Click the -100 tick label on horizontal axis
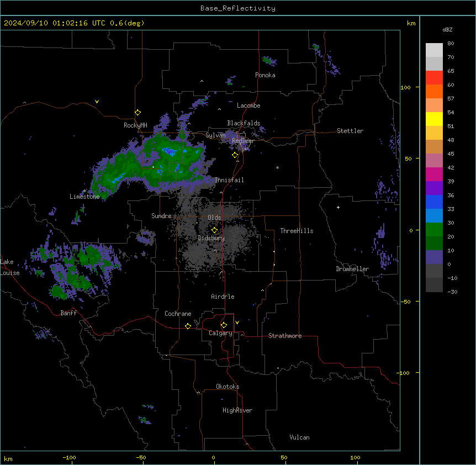This screenshot has width=476, height=465. point(69,458)
